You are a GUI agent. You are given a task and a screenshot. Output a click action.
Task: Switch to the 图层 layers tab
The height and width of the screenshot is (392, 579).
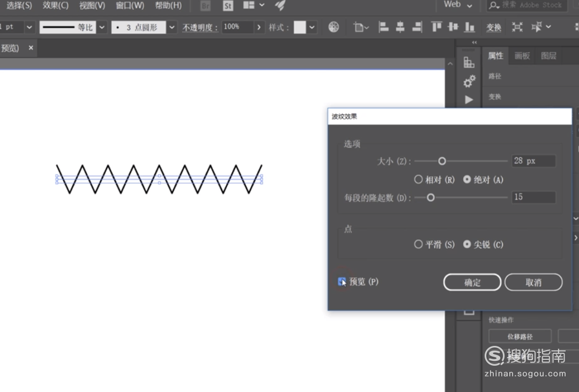pos(549,56)
